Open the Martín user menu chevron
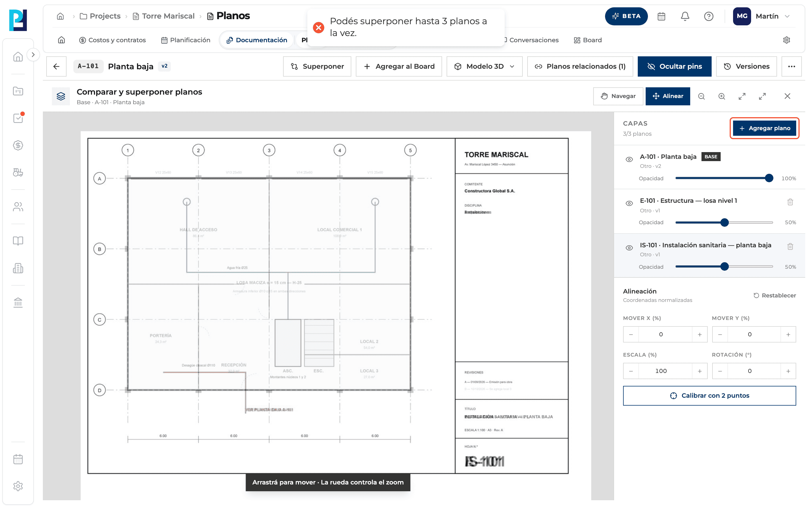This screenshot has width=812, height=507. [787, 16]
